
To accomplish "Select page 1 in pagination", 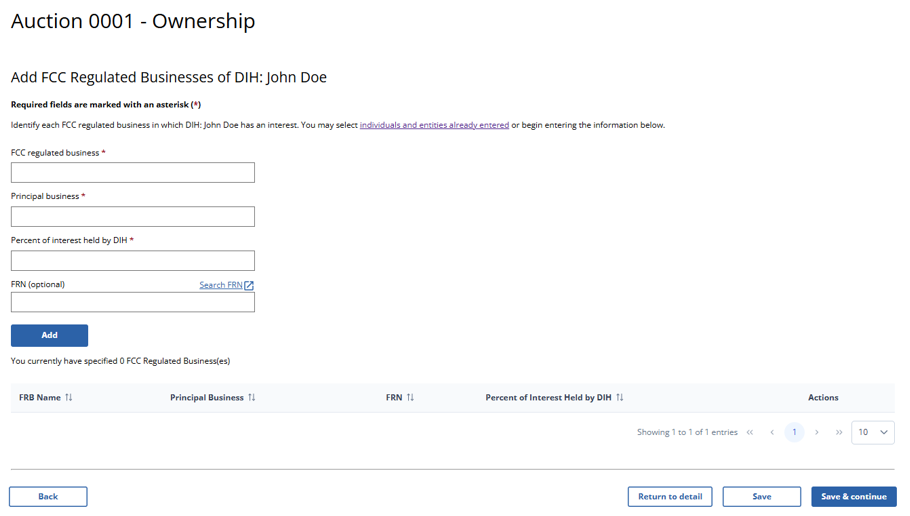I will pyautogui.click(x=794, y=433).
